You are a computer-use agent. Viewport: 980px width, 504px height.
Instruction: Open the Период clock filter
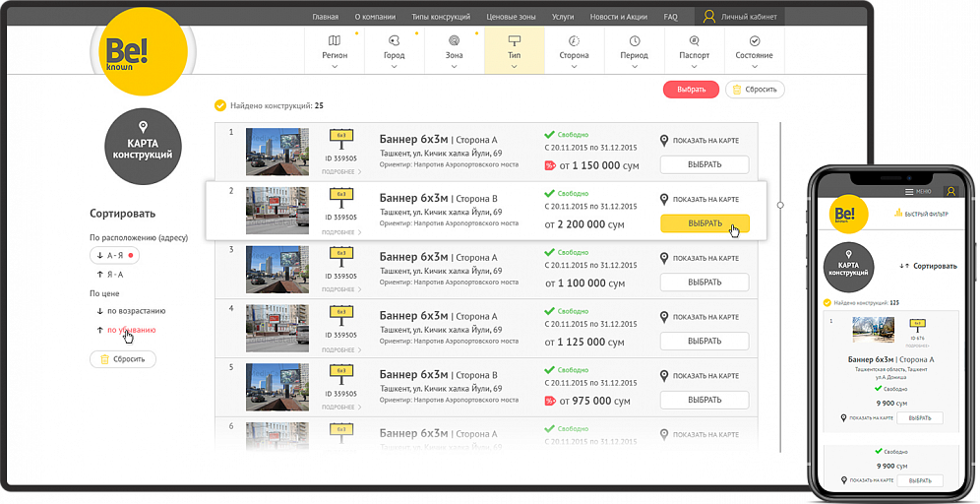click(x=635, y=40)
